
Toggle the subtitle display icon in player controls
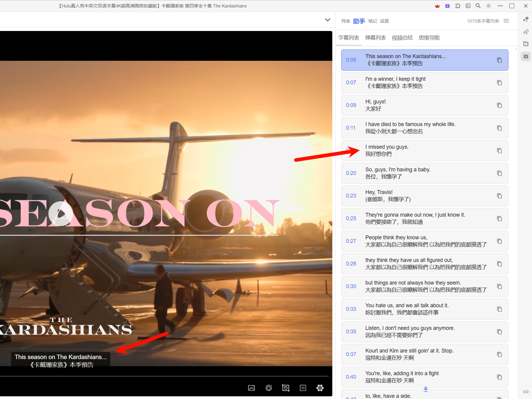point(303,388)
